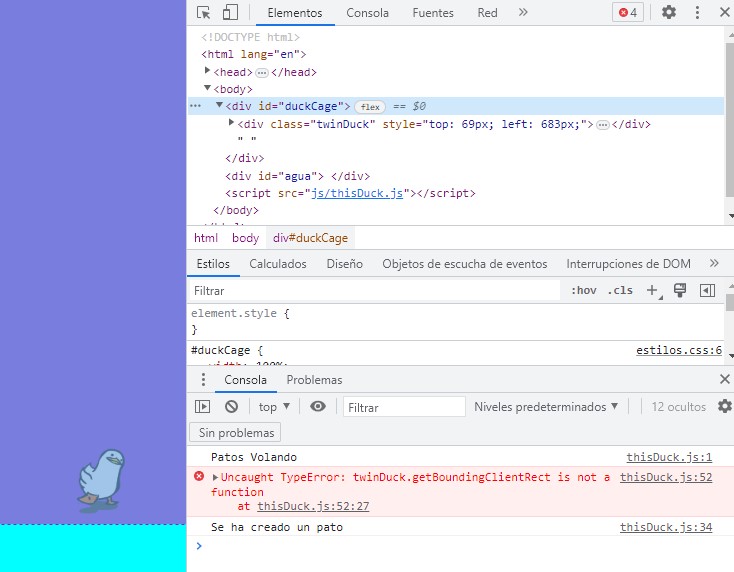This screenshot has height=572, width=734.
Task: Open the thisDuck.js:1 source link
Action: pyautogui.click(x=669, y=457)
